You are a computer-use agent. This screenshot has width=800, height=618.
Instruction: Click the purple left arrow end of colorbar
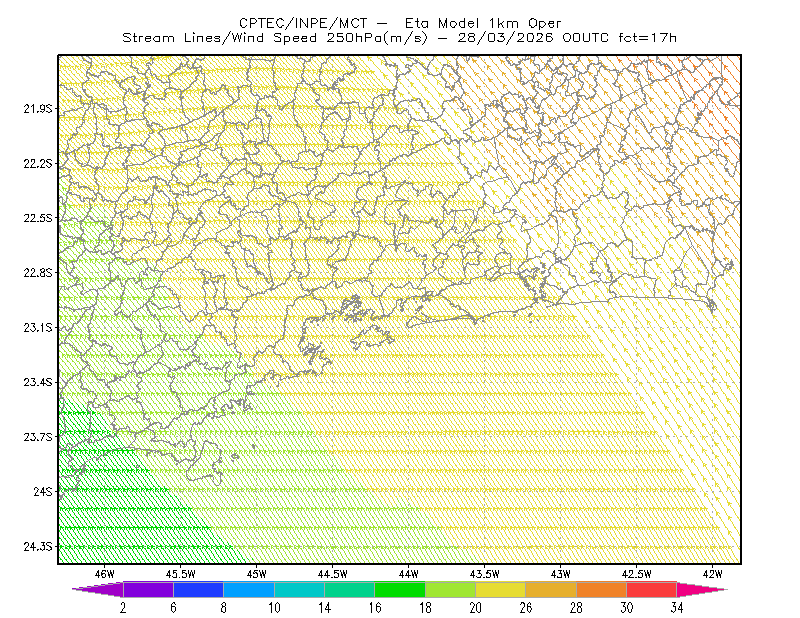(x=98, y=589)
